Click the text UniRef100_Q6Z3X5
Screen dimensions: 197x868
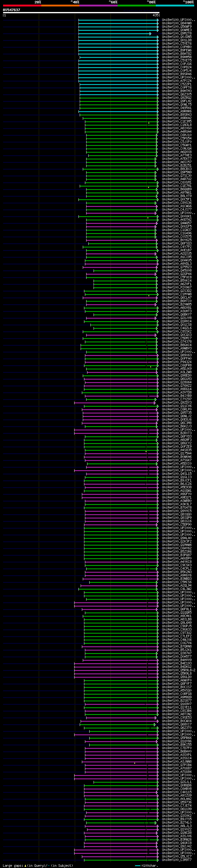[x=177, y=94]
